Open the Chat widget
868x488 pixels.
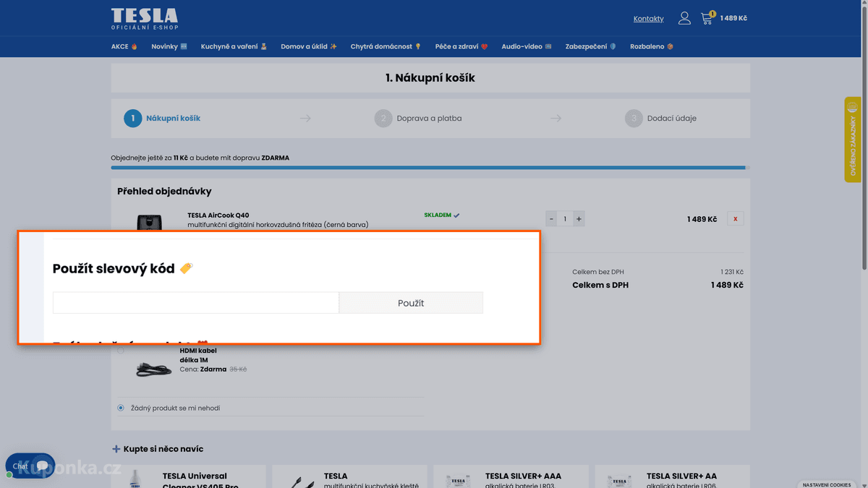(30, 466)
